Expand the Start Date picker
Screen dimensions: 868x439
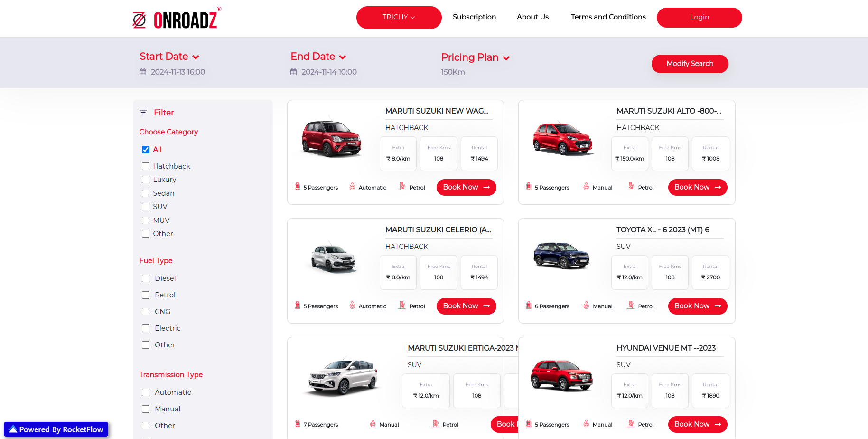tap(169, 57)
